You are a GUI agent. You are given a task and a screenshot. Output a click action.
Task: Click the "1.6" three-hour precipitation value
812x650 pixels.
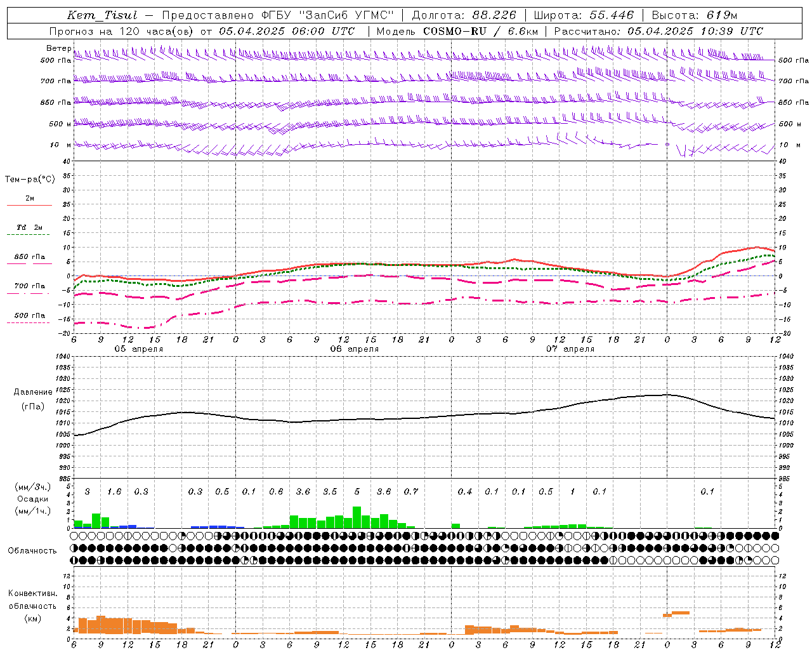pyautogui.click(x=114, y=492)
